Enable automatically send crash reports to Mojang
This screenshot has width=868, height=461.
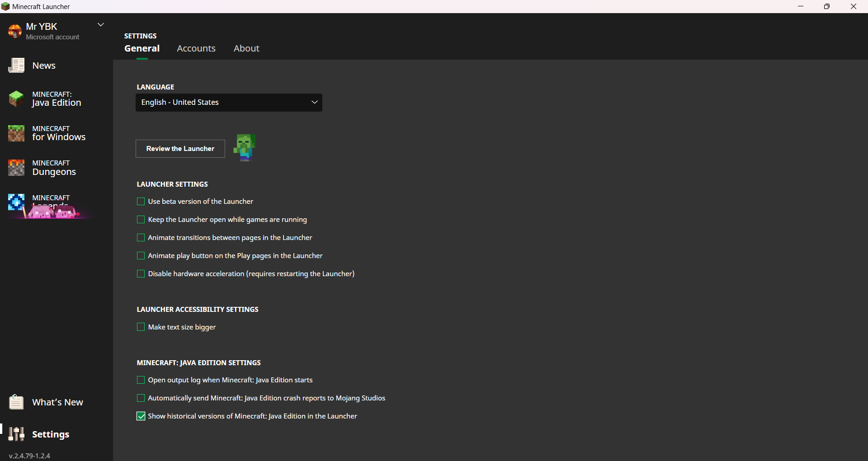pyautogui.click(x=141, y=398)
